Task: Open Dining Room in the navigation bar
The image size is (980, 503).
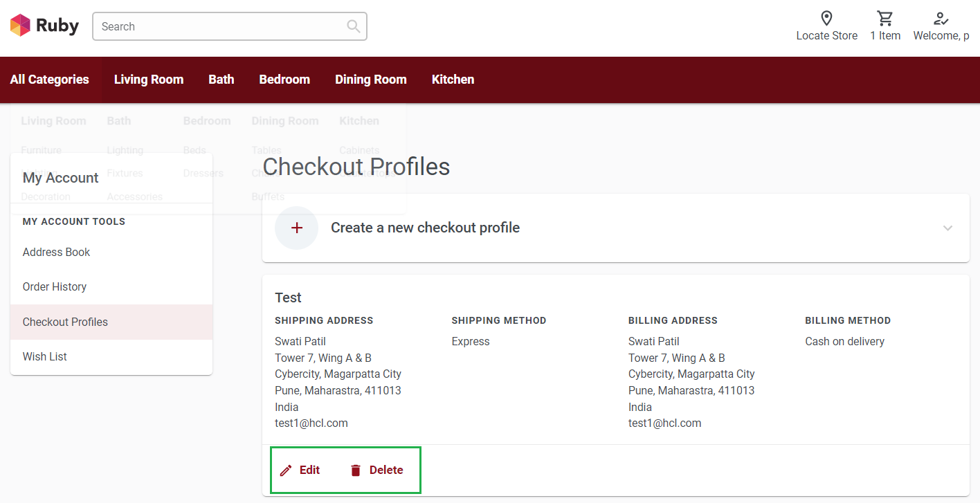Action: [371, 80]
